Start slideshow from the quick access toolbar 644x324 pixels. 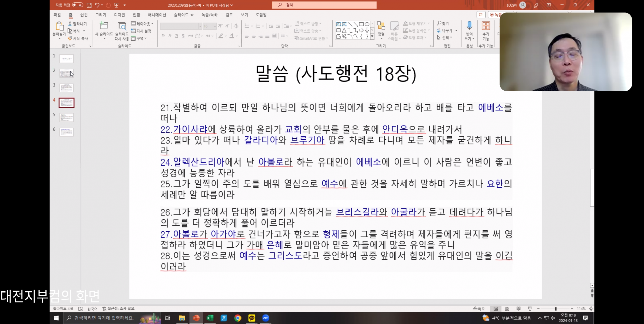(x=116, y=5)
